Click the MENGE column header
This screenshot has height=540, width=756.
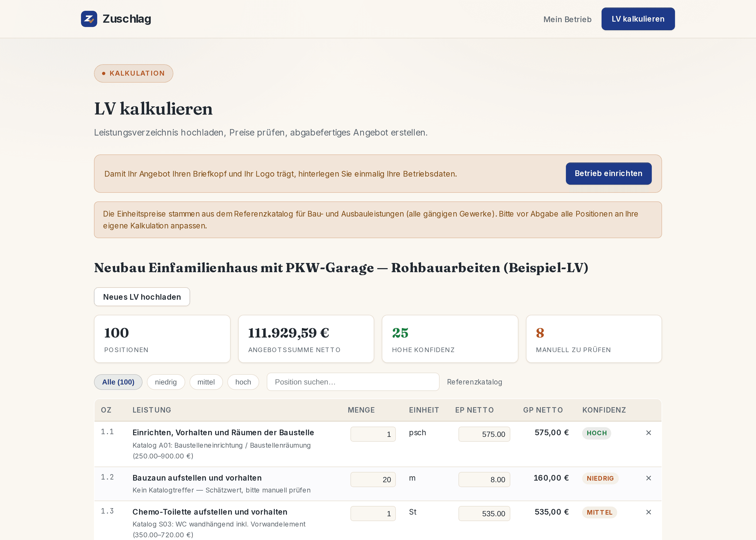coord(361,410)
